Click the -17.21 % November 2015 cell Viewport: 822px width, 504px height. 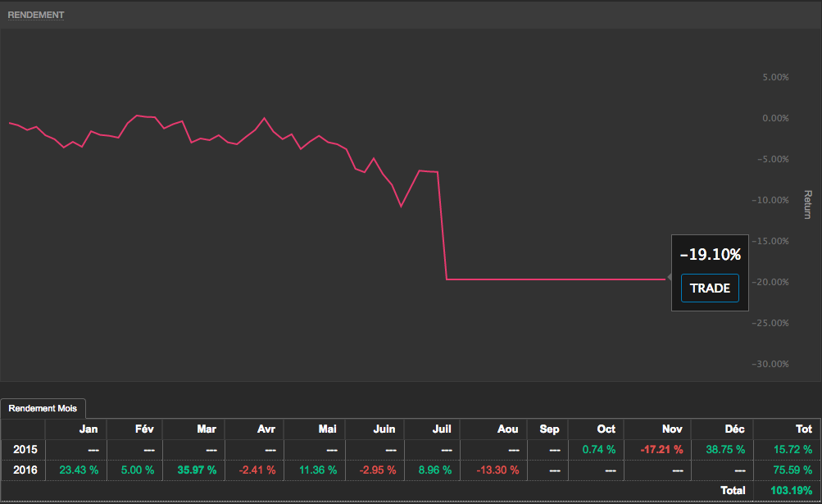pyautogui.click(x=661, y=449)
